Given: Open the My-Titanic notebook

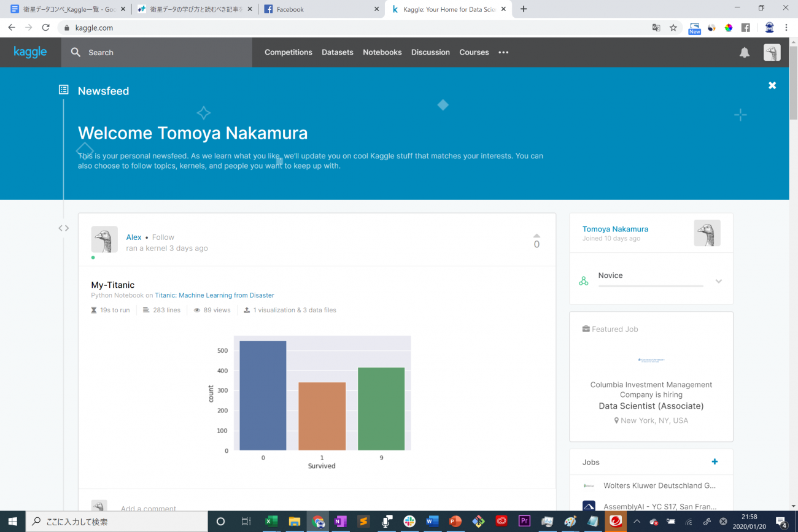Looking at the screenshot, I should pyautogui.click(x=113, y=285).
